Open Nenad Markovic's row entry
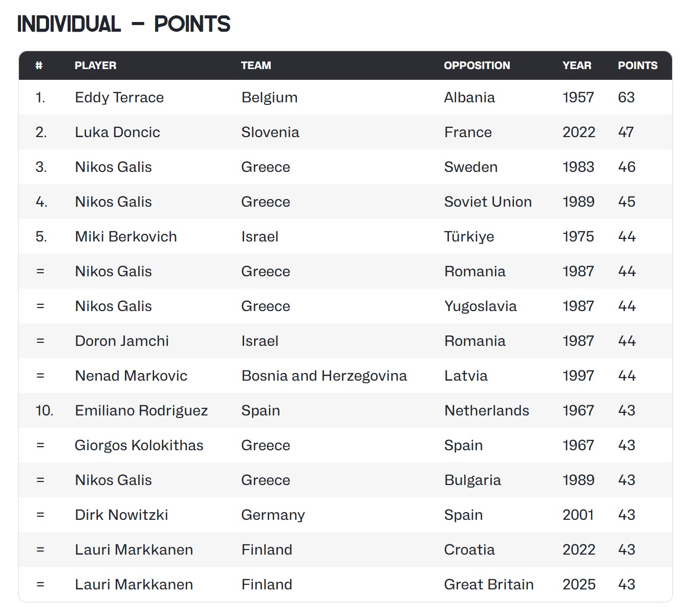Screen dimensions: 690x616 pos(131,376)
